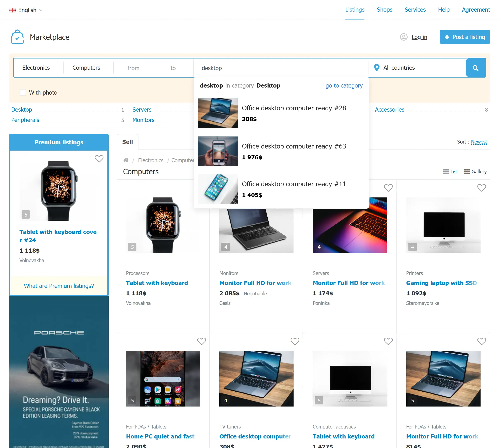
Task: Click the home breadcrumb icon
Action: (126, 160)
